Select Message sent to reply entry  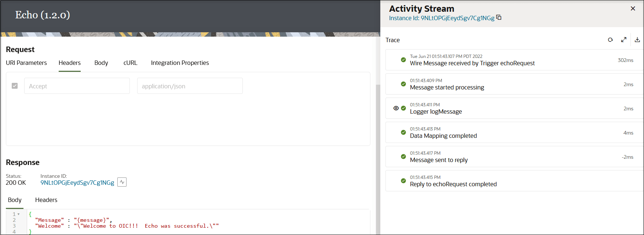[515, 157]
